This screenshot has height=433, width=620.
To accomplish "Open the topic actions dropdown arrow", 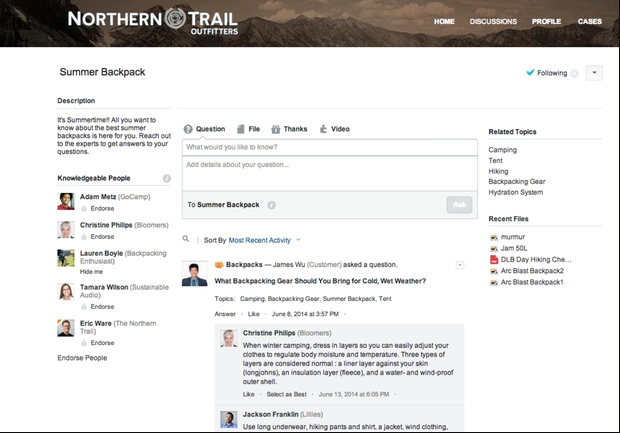I will (x=594, y=73).
